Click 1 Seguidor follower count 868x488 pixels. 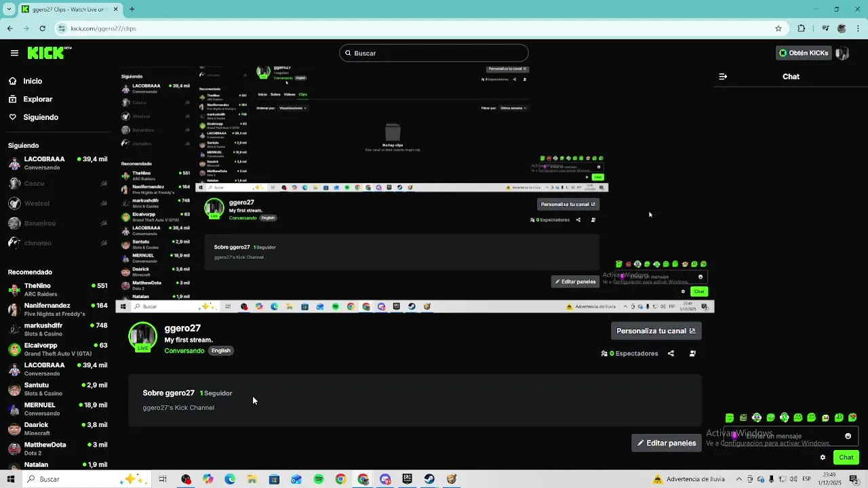216,393
